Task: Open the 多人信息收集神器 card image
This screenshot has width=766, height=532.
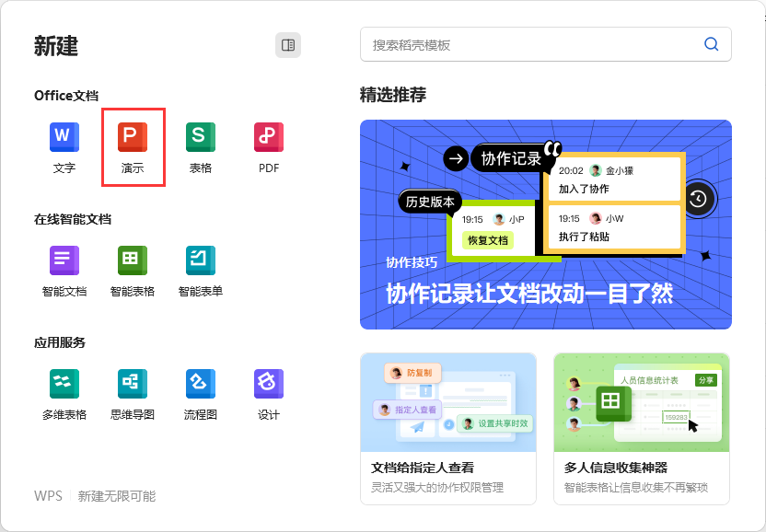Action: coord(642,402)
